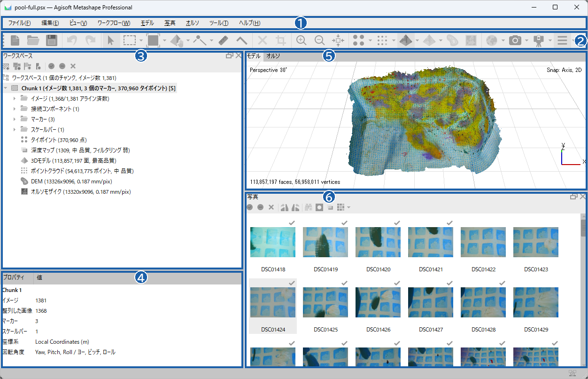588x379 pixels.
Task: Click the region resize tool icon
Action: (153, 40)
